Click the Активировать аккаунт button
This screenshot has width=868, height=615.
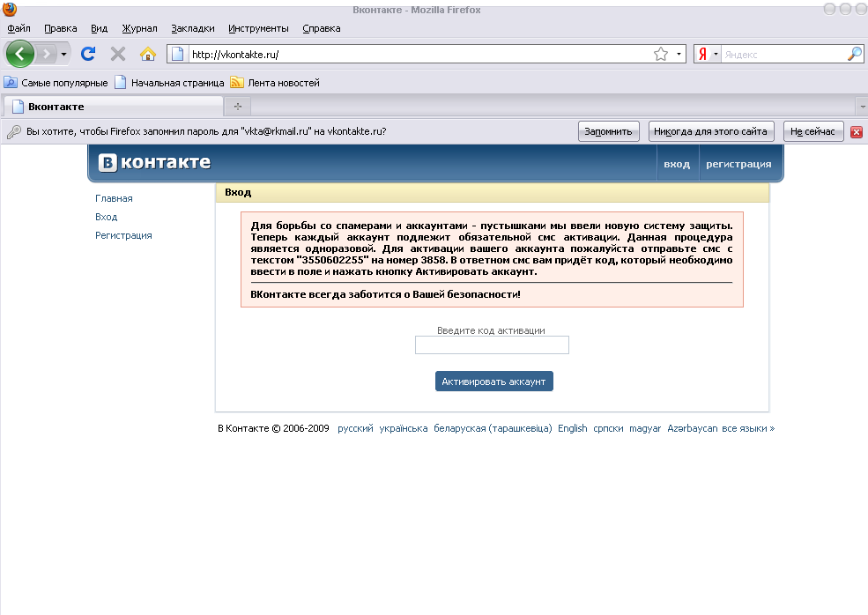[493, 381]
